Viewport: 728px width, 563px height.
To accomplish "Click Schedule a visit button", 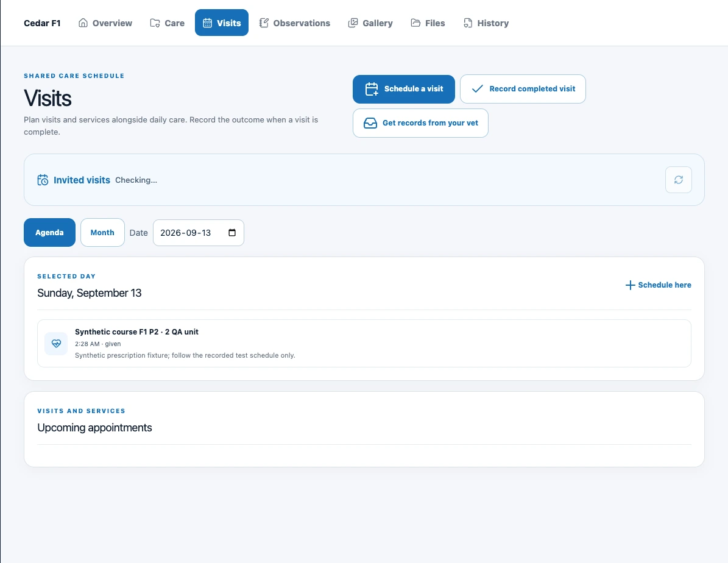I will [404, 89].
